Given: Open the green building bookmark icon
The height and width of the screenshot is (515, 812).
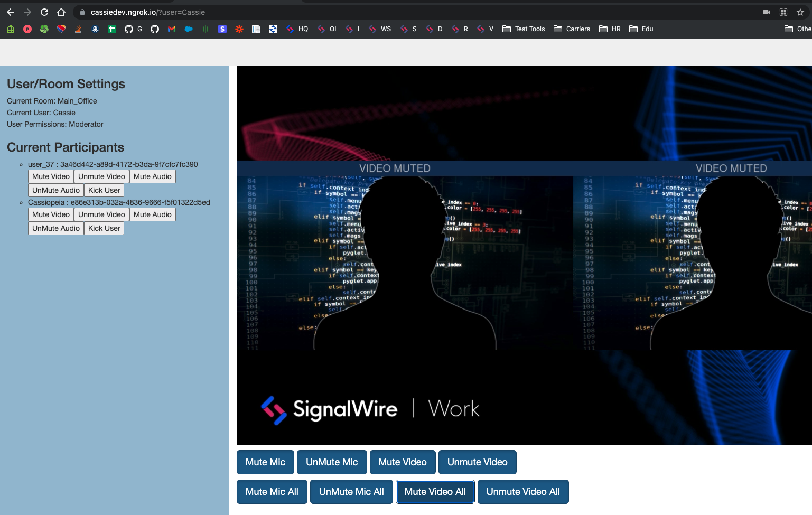Looking at the screenshot, I should 11,29.
